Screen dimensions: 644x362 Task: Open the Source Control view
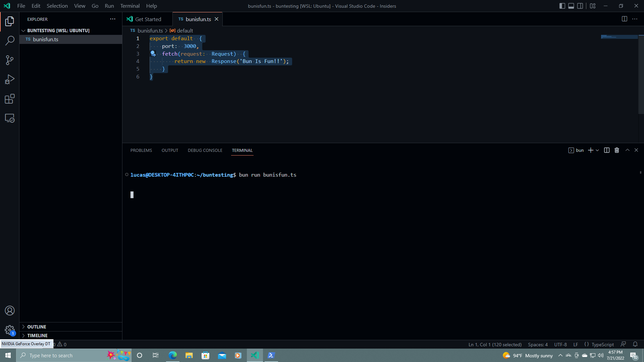pos(10,60)
